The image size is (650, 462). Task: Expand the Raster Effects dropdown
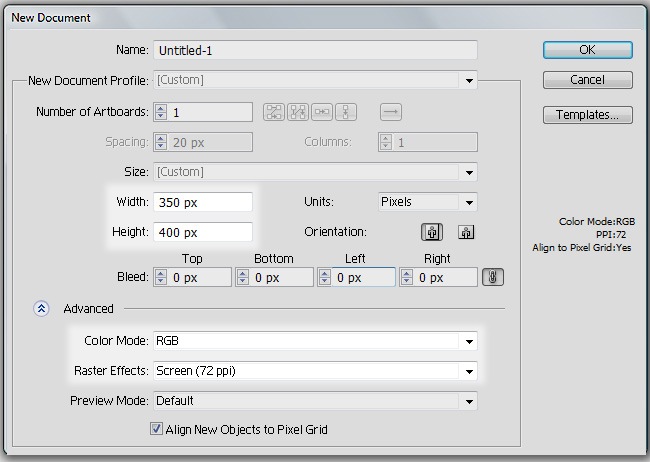(467, 371)
